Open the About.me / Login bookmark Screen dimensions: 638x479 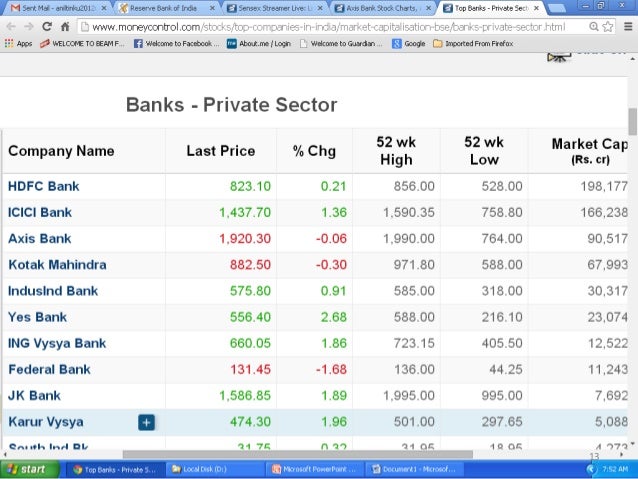(x=259, y=43)
